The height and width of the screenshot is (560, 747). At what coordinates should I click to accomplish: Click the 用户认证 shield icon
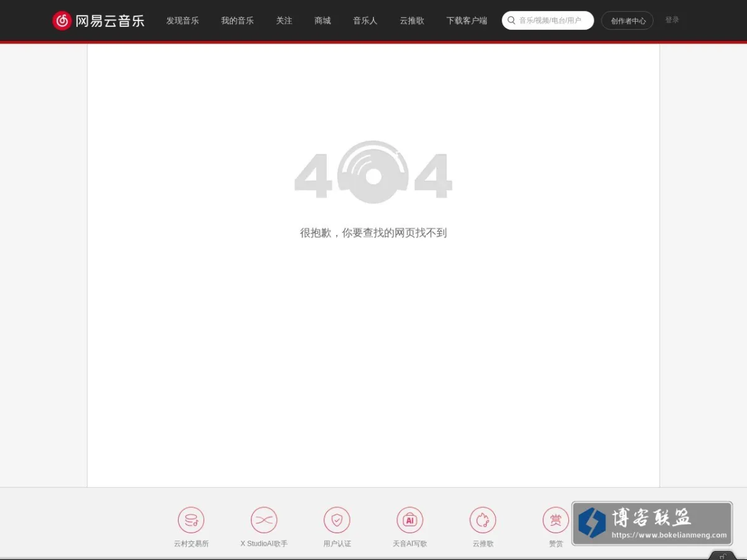(x=337, y=520)
